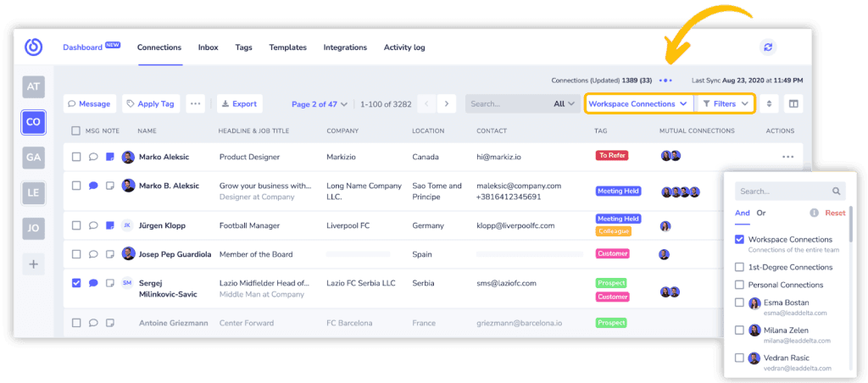This screenshot has height=383, width=868.
Task: Switch to the Inbox tab
Action: click(x=209, y=47)
